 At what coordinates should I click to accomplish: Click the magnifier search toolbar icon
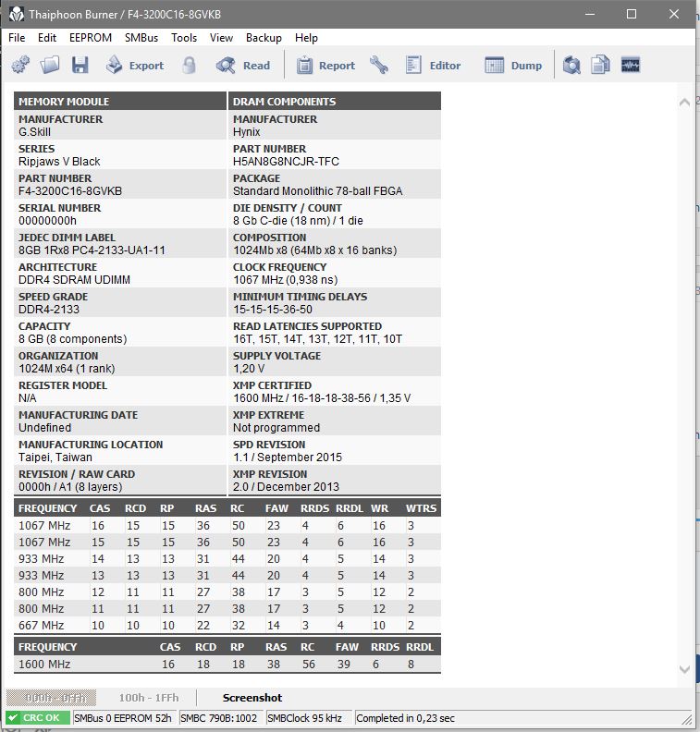pos(571,65)
